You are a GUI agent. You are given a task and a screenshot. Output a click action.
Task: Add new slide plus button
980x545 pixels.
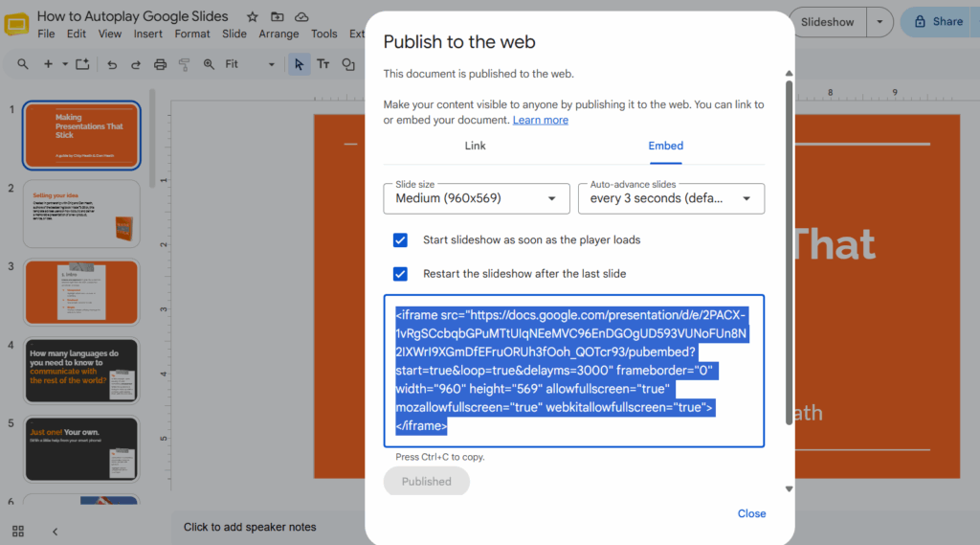pyautogui.click(x=48, y=64)
